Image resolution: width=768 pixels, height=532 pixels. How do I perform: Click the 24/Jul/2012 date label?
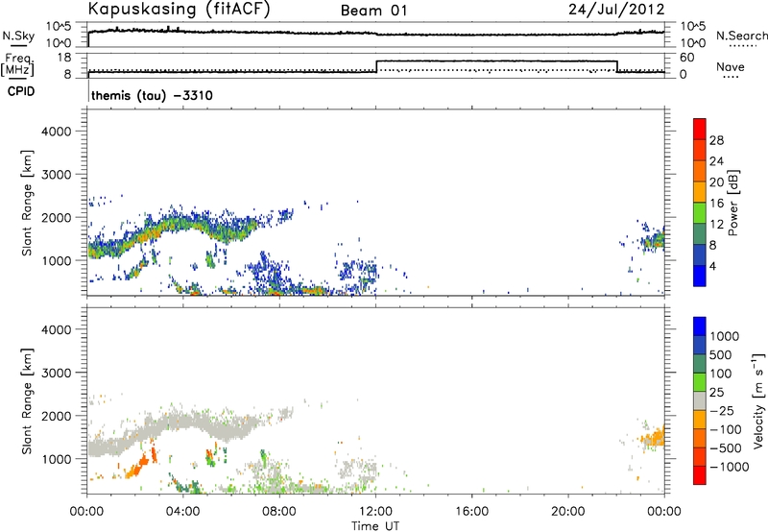tap(616, 10)
